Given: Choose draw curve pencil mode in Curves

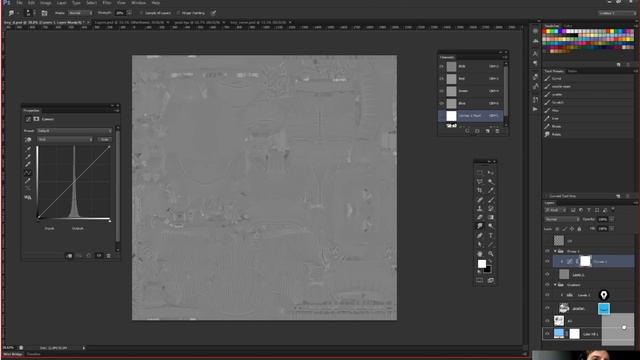Looking at the screenshot, I should [28, 181].
